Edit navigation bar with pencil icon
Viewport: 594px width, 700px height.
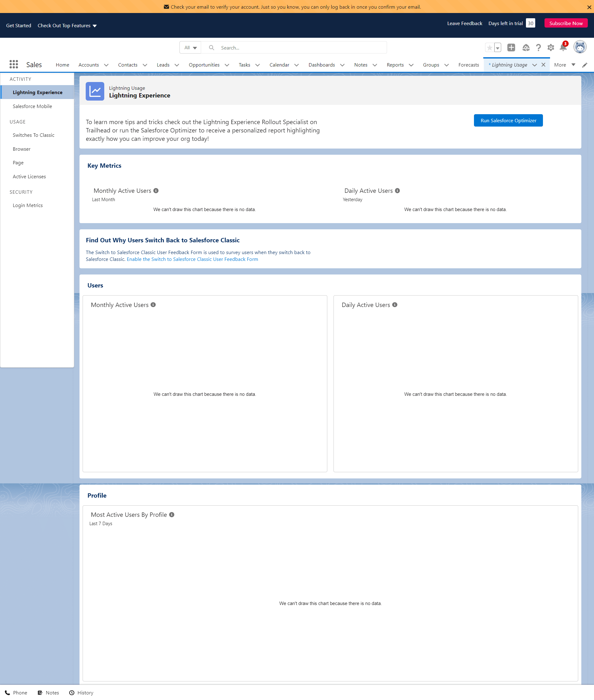[x=585, y=65]
